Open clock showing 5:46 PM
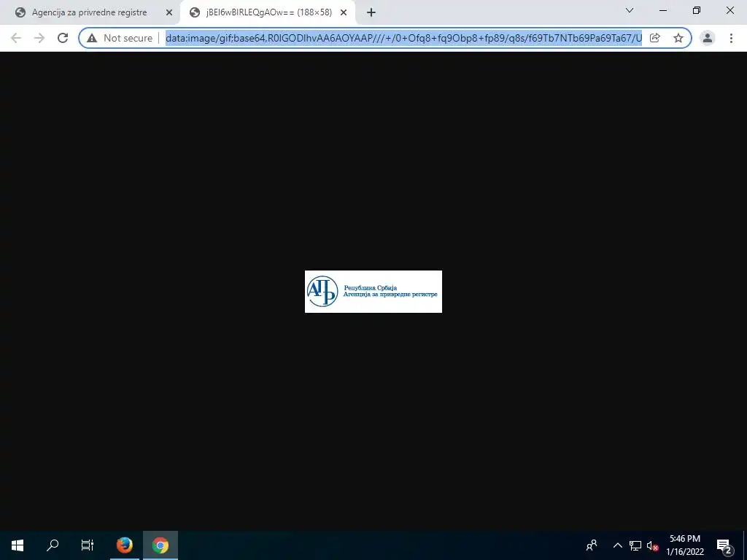The height and width of the screenshot is (560, 747). coord(684,545)
